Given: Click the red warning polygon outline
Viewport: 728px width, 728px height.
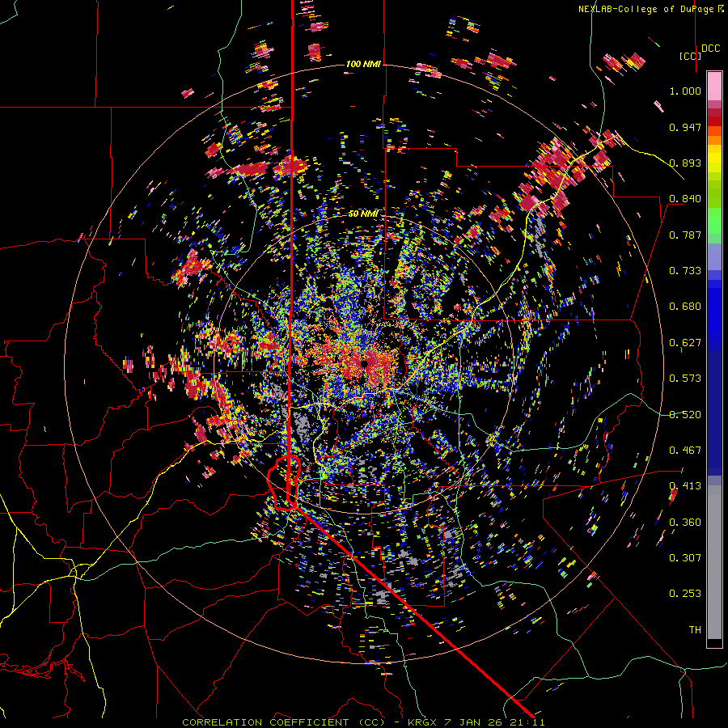Looking at the screenshot, I should point(284,483).
